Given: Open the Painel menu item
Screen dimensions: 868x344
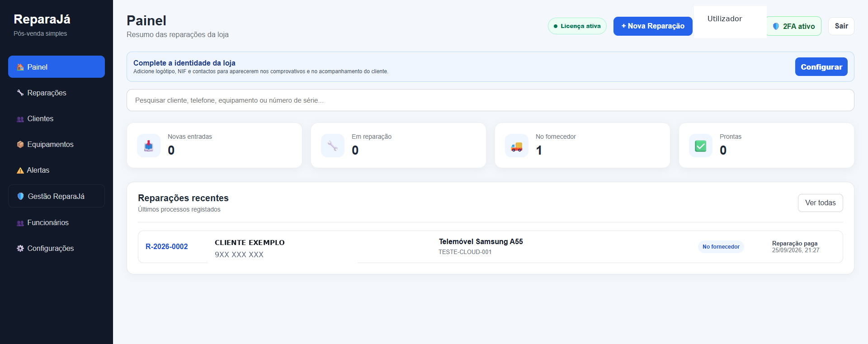Looking at the screenshot, I should 57,67.
